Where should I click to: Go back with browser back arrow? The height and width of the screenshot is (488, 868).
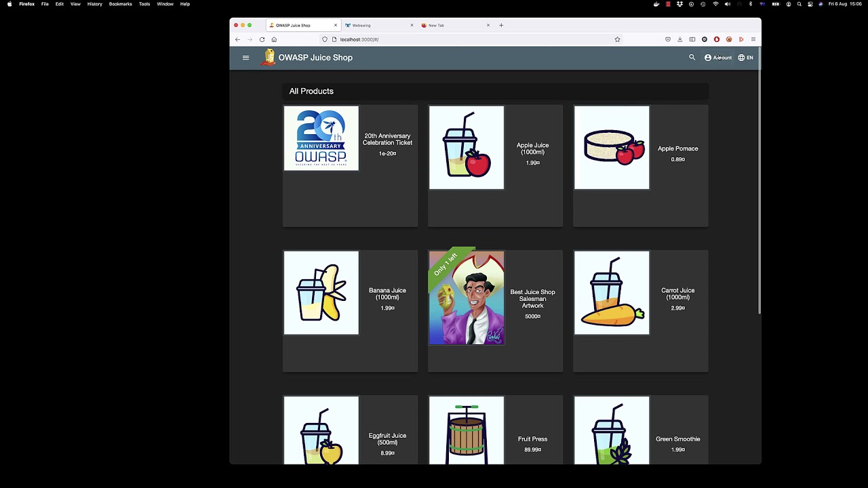[x=237, y=39]
